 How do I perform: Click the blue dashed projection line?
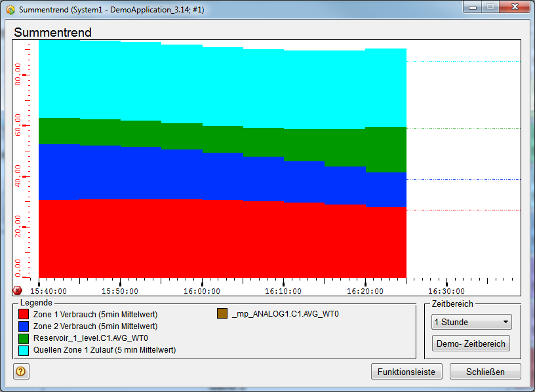(x=464, y=179)
